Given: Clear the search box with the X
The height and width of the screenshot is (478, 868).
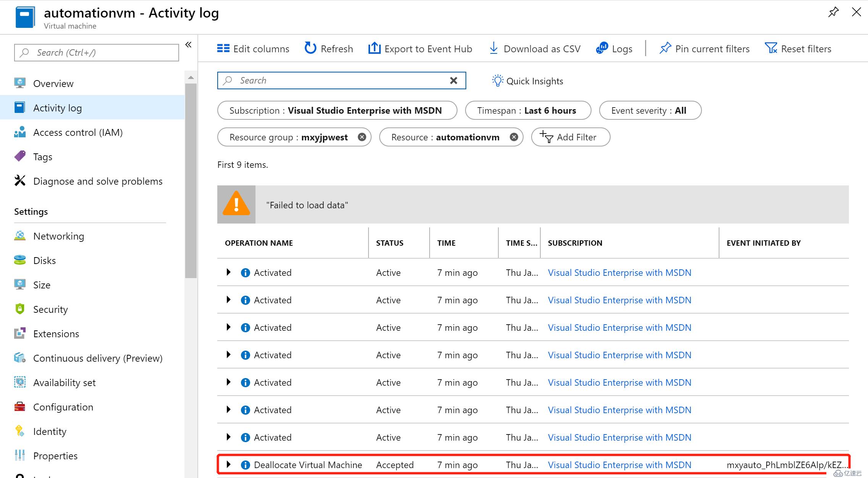Looking at the screenshot, I should click(x=453, y=80).
